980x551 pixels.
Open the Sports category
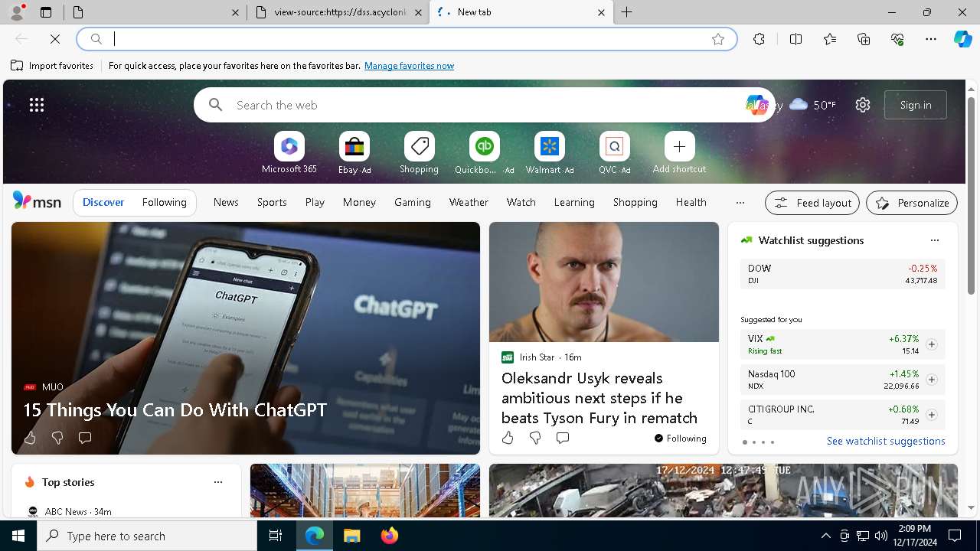(272, 202)
